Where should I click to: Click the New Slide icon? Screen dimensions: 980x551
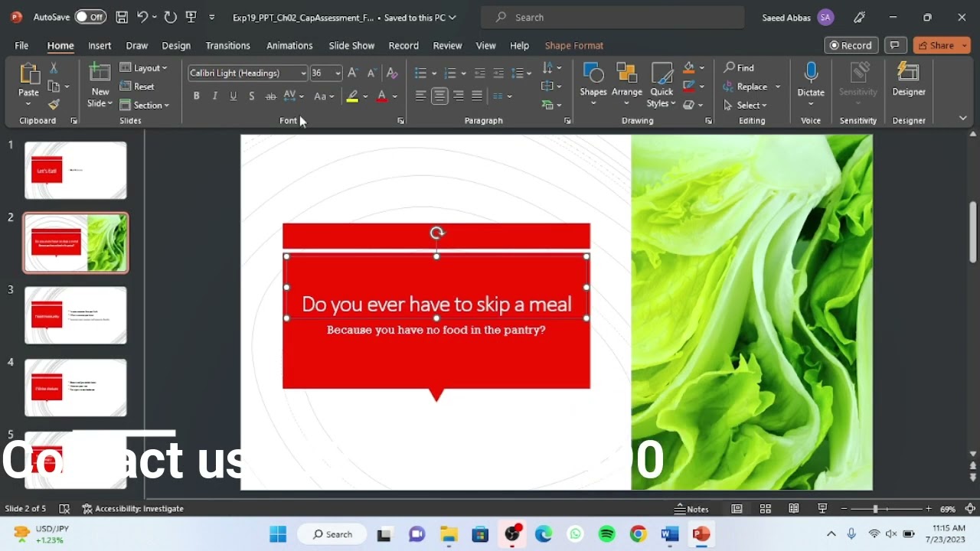tap(100, 73)
